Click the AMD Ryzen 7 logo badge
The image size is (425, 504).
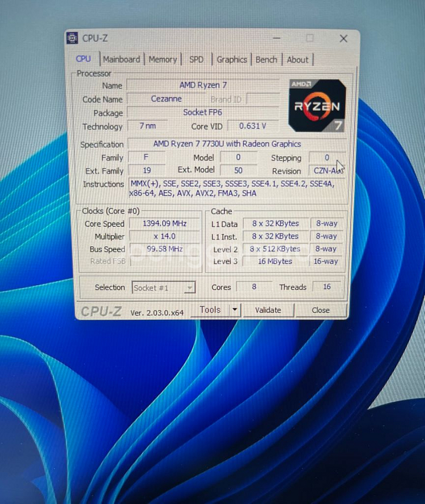317,106
